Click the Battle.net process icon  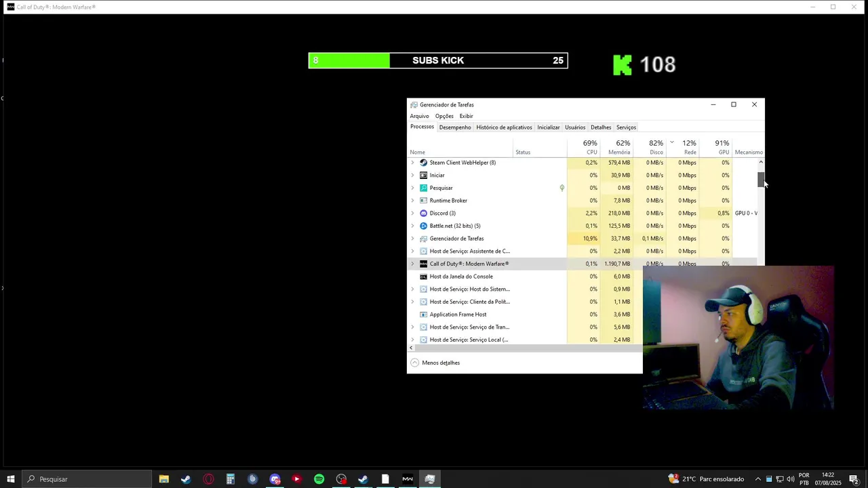(424, 226)
